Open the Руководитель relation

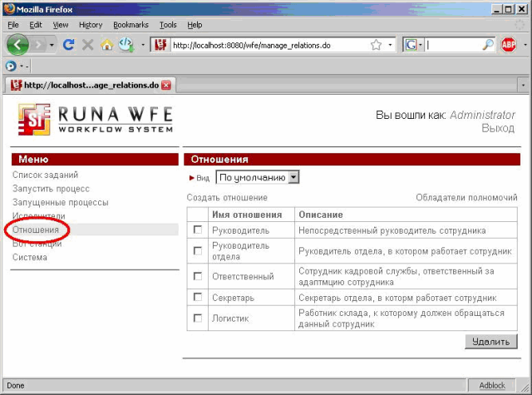coord(240,230)
